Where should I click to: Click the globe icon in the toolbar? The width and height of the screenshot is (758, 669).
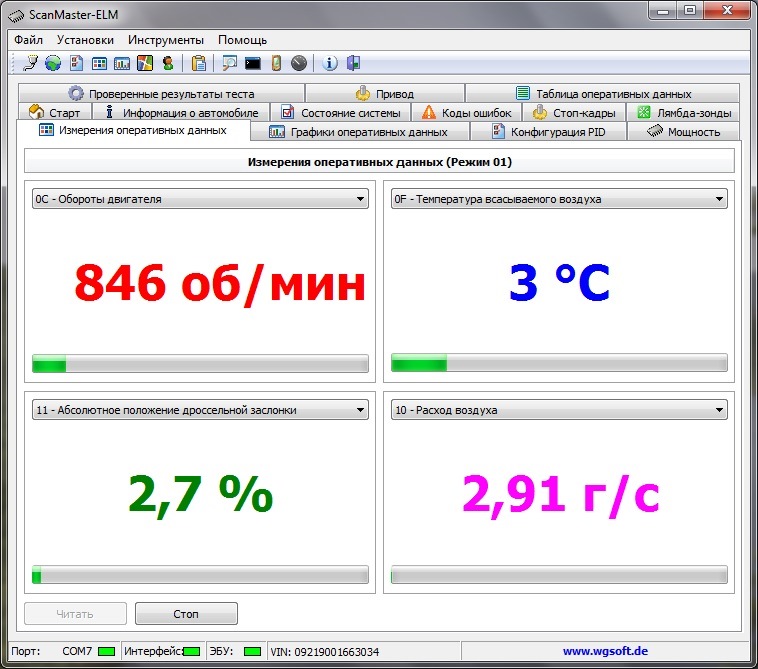pos(52,63)
